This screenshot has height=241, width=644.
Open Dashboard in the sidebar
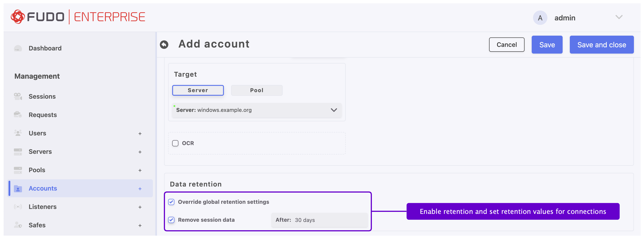(45, 48)
